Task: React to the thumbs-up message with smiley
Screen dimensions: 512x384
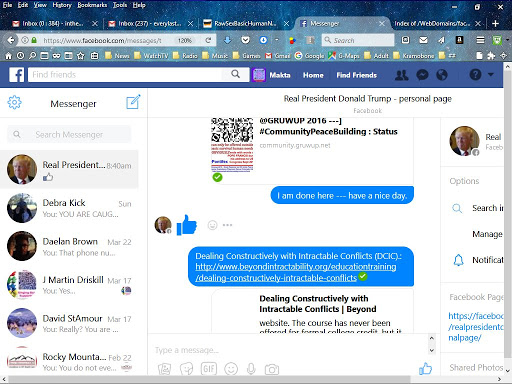Action: [212, 225]
